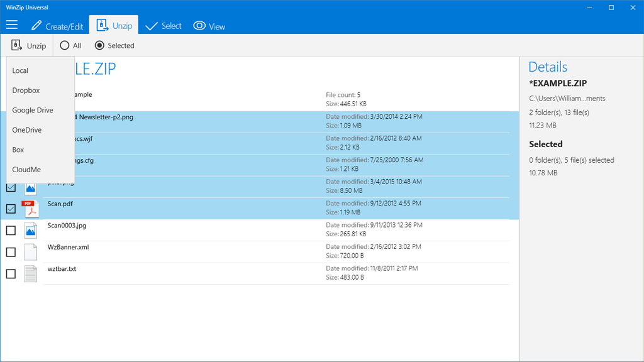Tick the WzBanner.xml checkbox
Image resolution: width=644 pixels, height=362 pixels.
tap(11, 253)
